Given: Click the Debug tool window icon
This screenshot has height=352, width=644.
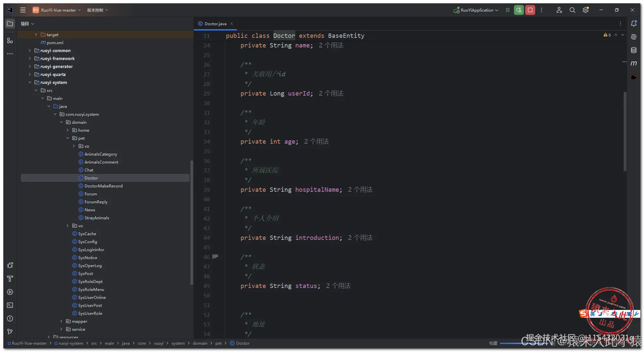Looking at the screenshot, I should [x=10, y=265].
